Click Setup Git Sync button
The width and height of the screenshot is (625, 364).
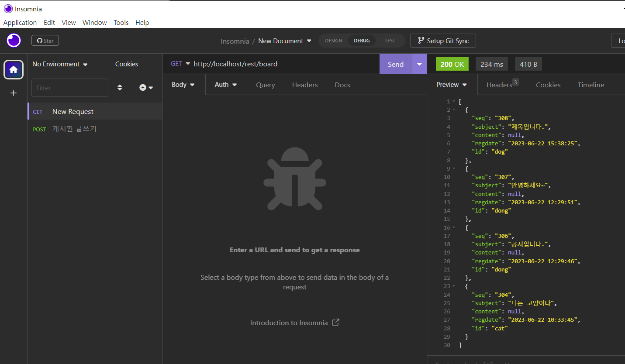pos(443,41)
